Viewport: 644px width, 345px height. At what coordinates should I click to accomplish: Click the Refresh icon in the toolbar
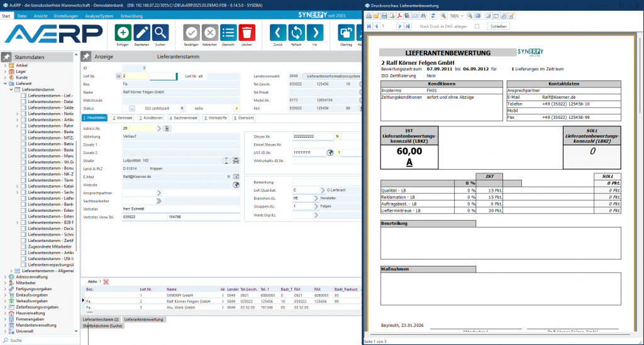(297, 33)
